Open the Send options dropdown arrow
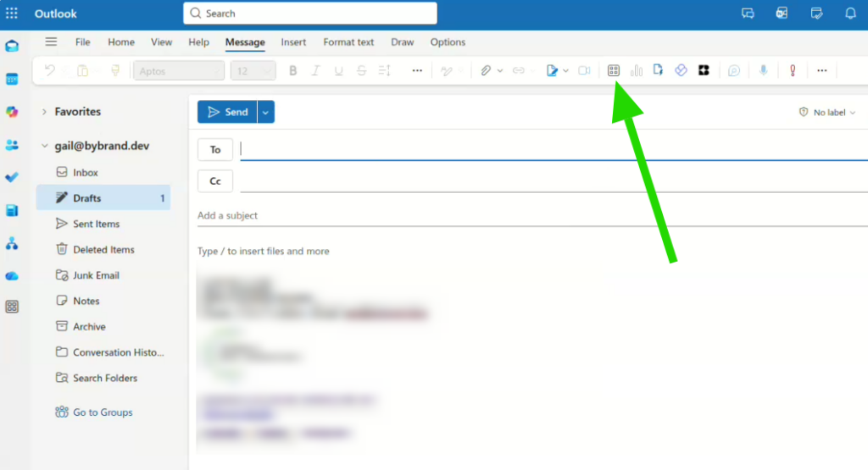Viewport: 868px width, 470px height. pyautogui.click(x=265, y=113)
